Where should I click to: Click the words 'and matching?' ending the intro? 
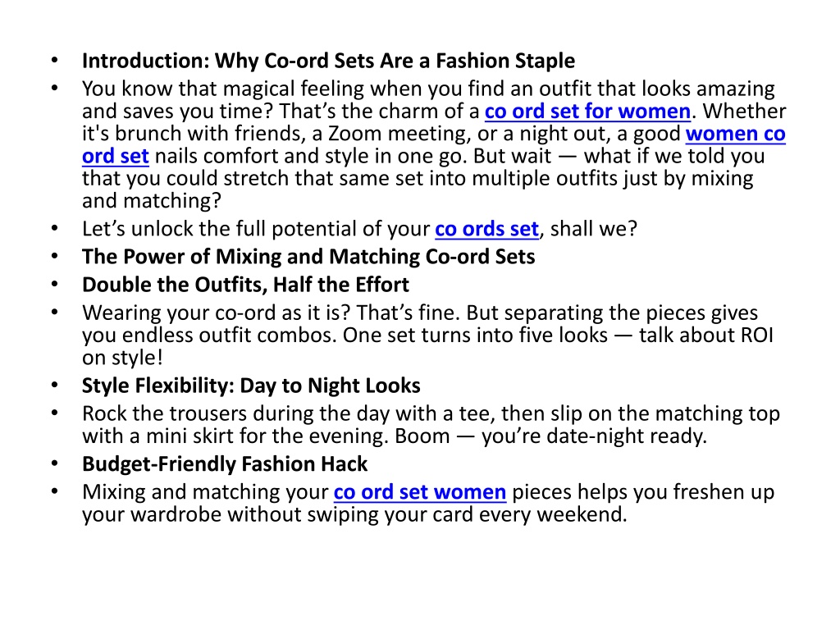[x=152, y=201]
